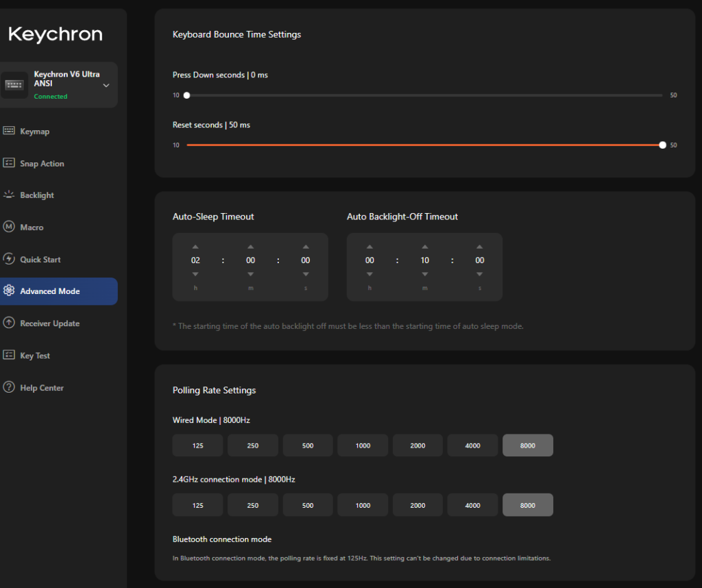Set 2.4GHz mode polling rate to 2000
Image resolution: width=702 pixels, height=588 pixels.
[417, 505]
